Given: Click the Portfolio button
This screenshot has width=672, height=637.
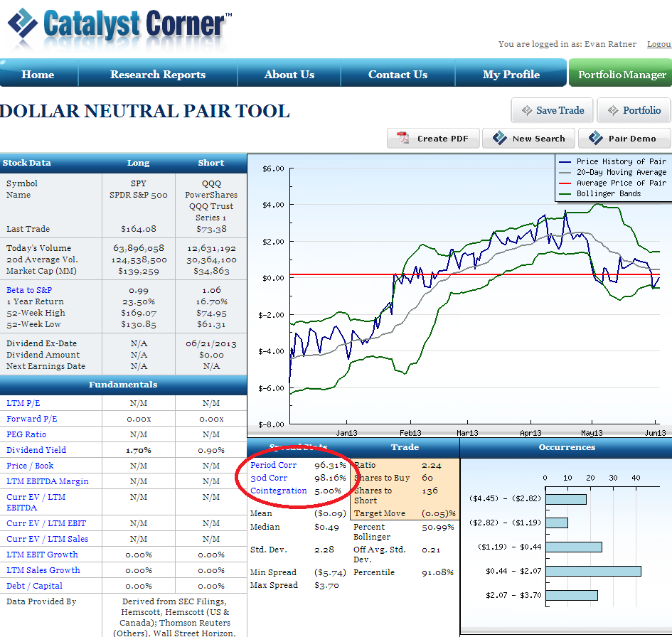Looking at the screenshot, I should point(634,110).
